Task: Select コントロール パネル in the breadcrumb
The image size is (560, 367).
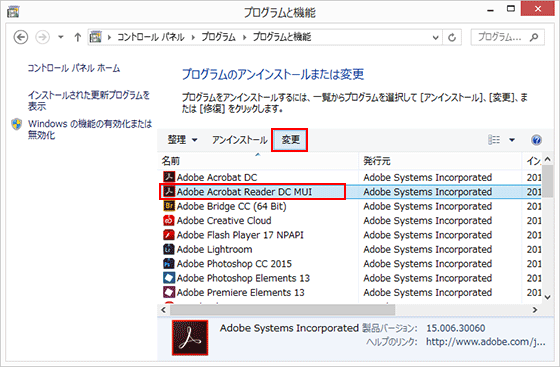Action: 151,37
